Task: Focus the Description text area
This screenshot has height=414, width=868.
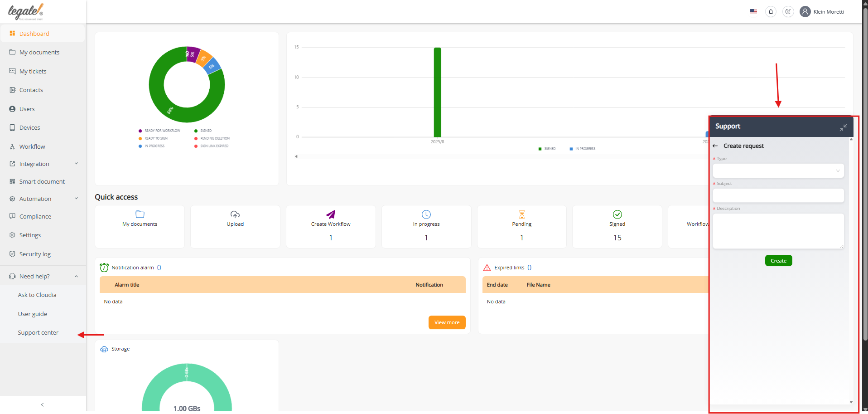Action: click(778, 231)
